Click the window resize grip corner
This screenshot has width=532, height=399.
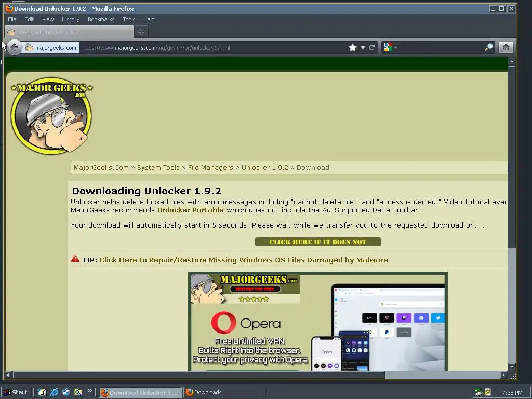pos(513,376)
